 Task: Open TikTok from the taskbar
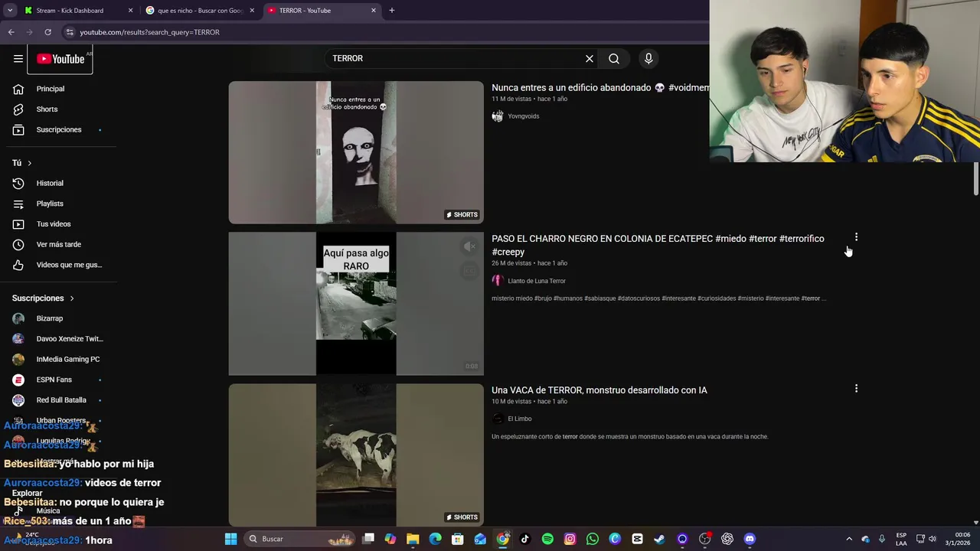click(525, 539)
